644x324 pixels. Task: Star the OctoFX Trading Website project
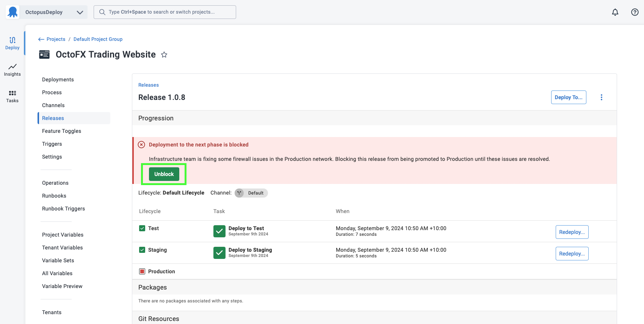164,55
